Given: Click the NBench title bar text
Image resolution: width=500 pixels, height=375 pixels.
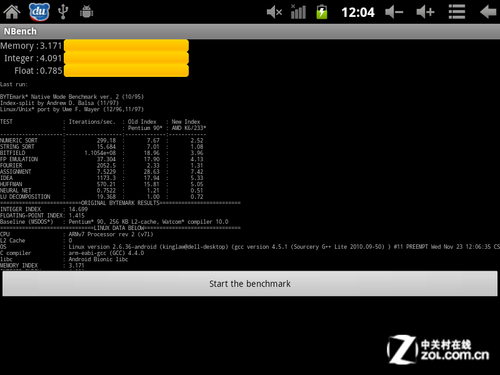Looking at the screenshot, I should (20, 31).
